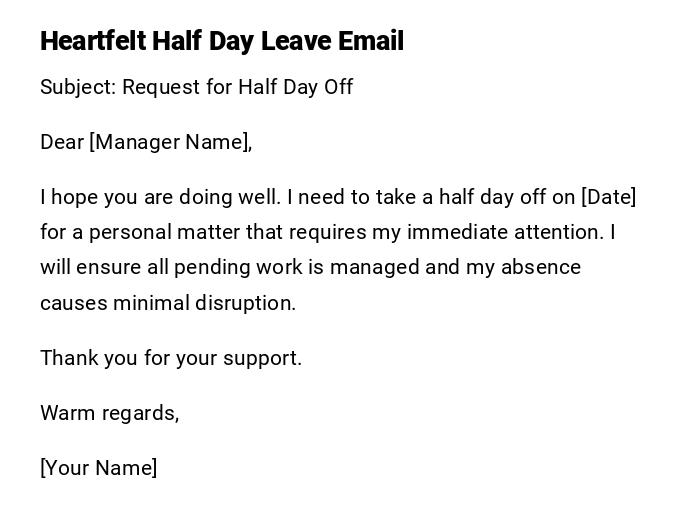Click the phrase "minimal disruption"
The width and height of the screenshot is (700, 530).
(204, 303)
